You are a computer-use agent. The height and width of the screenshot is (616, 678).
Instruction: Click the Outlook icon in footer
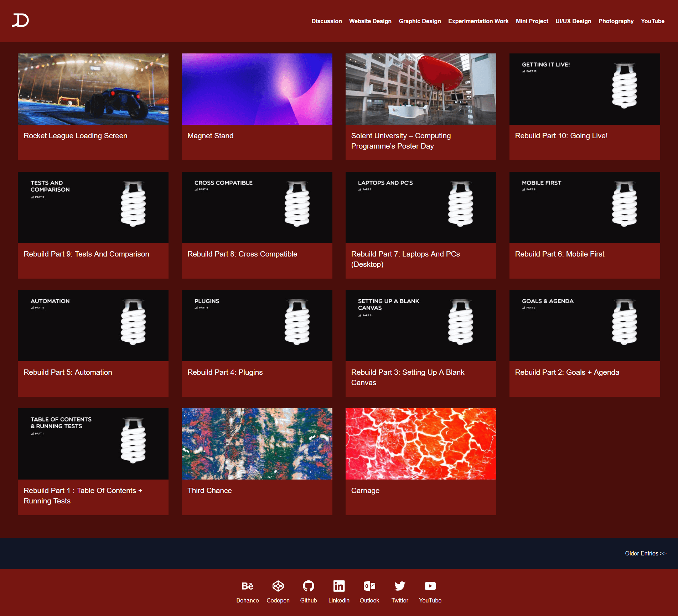click(x=369, y=586)
